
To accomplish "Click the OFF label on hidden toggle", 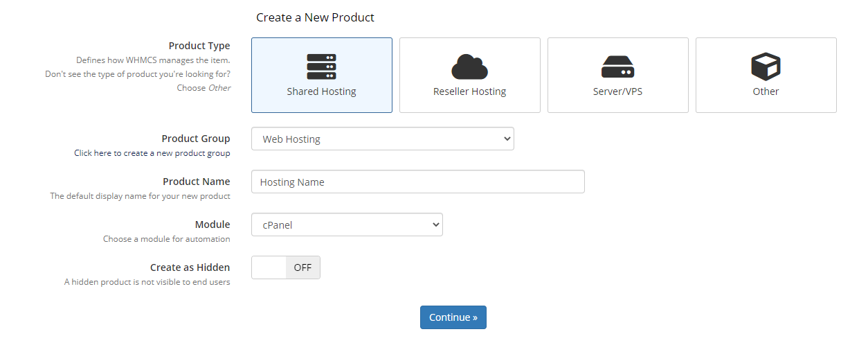I will coord(302,267).
